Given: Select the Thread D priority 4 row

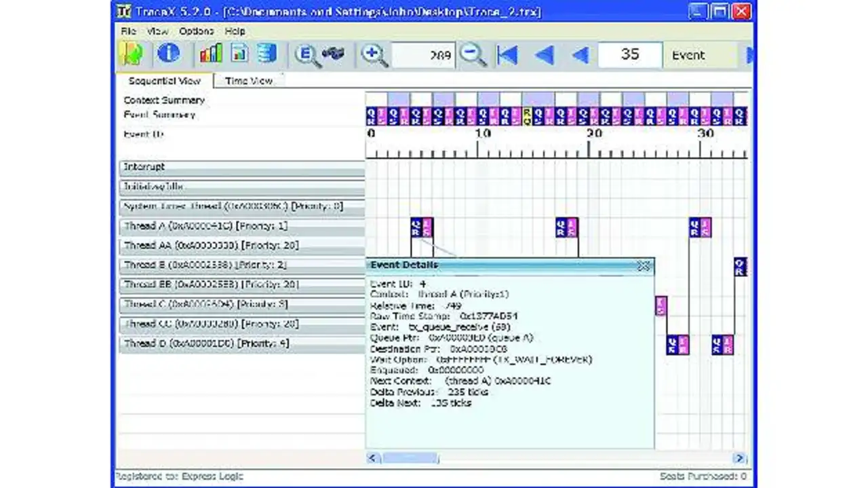Looking at the screenshot, I should [x=242, y=344].
